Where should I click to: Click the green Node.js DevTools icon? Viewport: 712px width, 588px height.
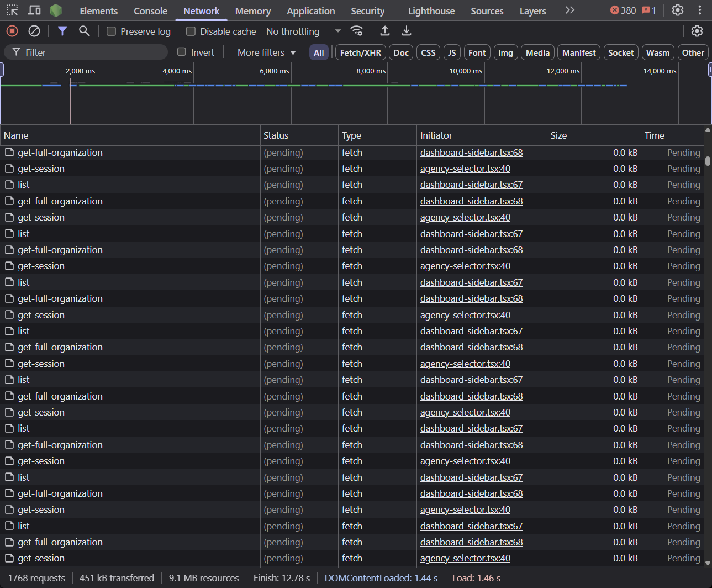point(56,11)
